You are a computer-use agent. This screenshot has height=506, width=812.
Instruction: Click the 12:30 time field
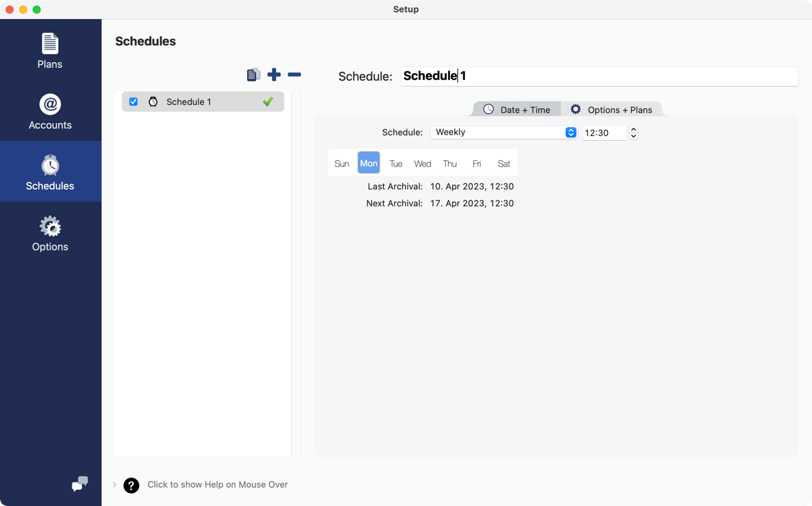pyautogui.click(x=604, y=133)
